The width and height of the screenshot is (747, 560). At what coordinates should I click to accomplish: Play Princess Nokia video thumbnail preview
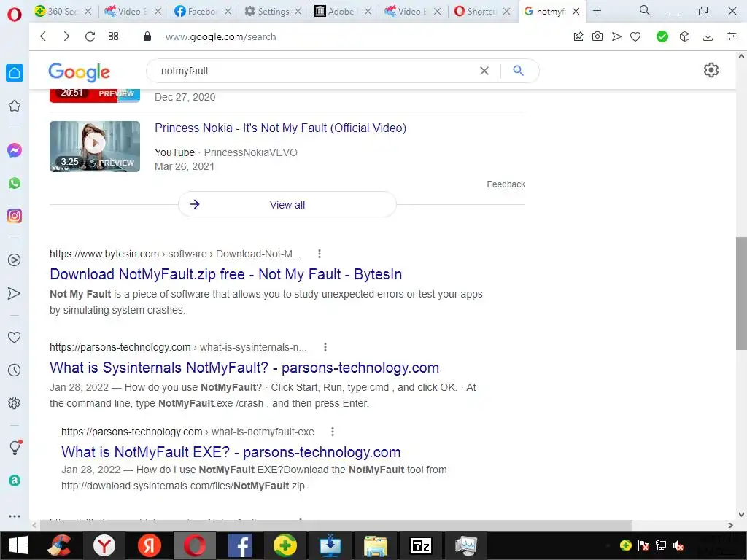(95, 146)
